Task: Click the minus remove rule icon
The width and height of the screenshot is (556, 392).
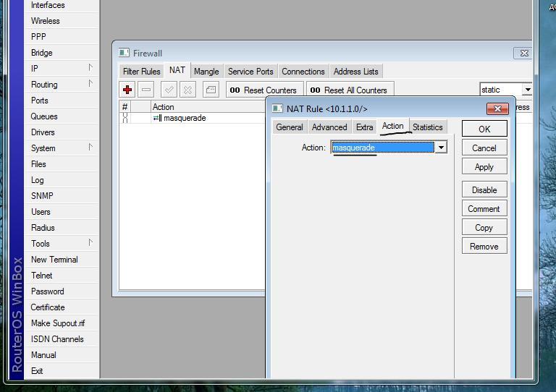Action: (x=146, y=90)
